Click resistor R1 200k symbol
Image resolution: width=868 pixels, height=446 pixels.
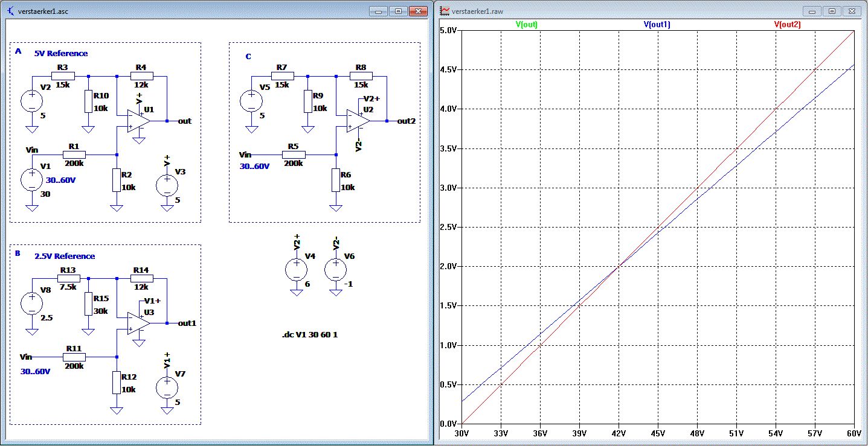[x=74, y=155]
